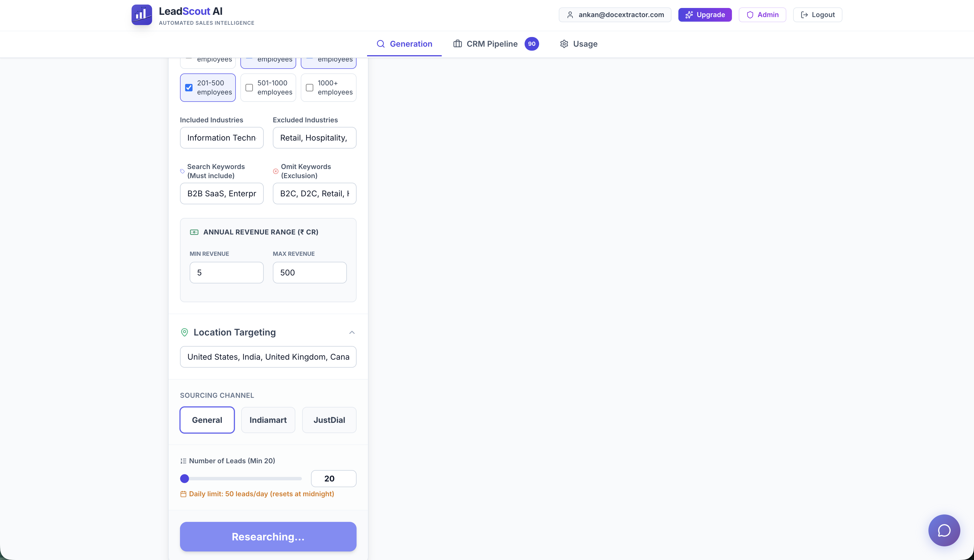Click the search icon next to Generation
The image size is (974, 560).
(x=380, y=44)
